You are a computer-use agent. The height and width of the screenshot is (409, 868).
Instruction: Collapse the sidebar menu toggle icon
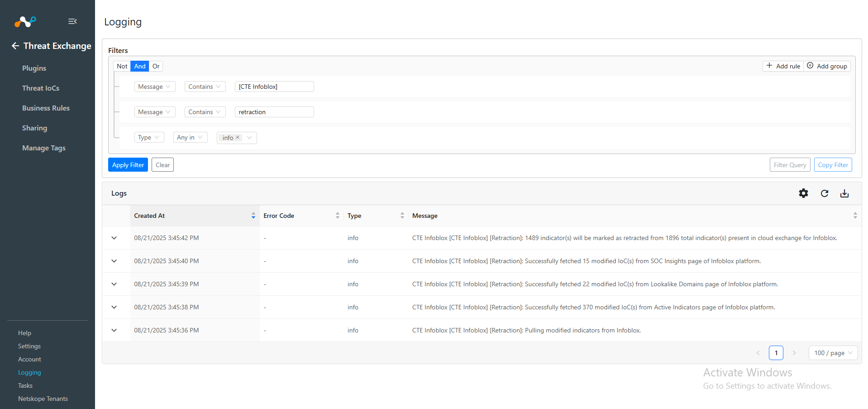72,21
